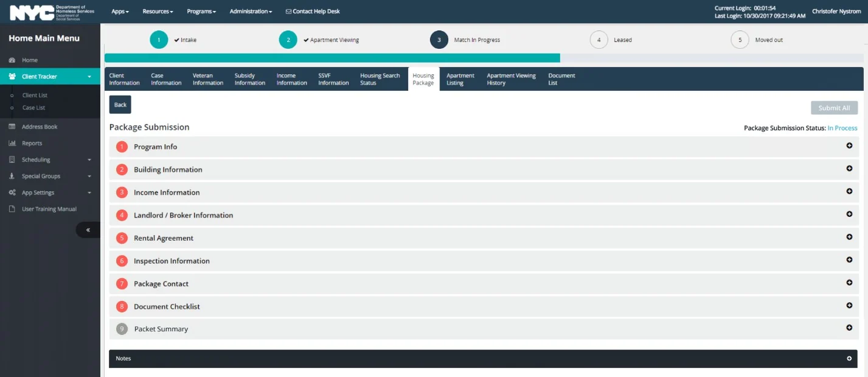The width and height of the screenshot is (868, 377).
Task: Click step 4 Leased circle
Action: coord(599,40)
